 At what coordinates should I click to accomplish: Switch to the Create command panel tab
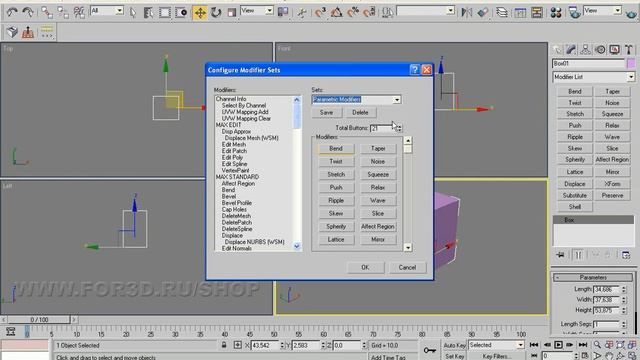(x=557, y=50)
